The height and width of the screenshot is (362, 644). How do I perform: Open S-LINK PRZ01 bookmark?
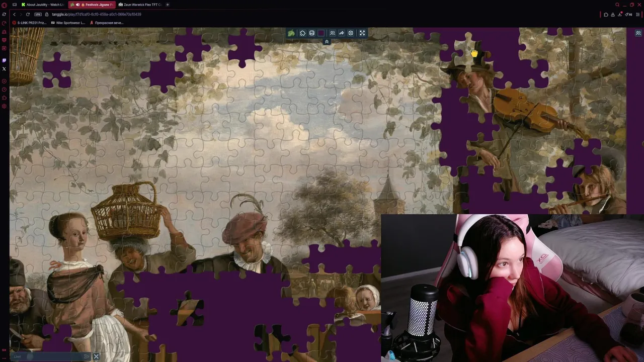(x=30, y=23)
